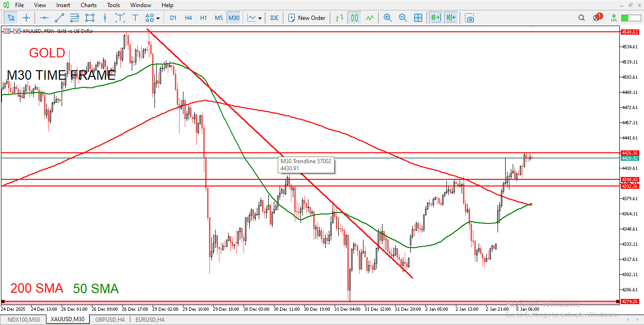Switch to GBPUSD,H4 chart tab
This screenshot has width=644, height=325.
pyautogui.click(x=110, y=320)
